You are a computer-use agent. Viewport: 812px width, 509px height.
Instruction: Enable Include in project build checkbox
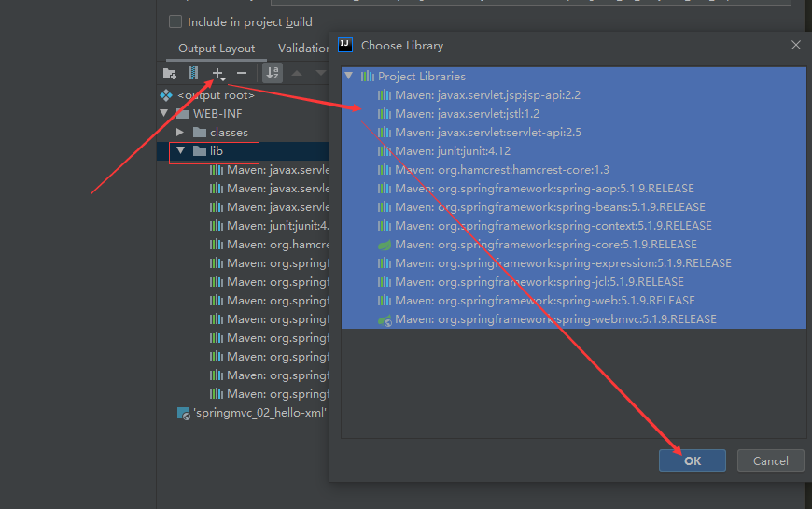coord(175,21)
